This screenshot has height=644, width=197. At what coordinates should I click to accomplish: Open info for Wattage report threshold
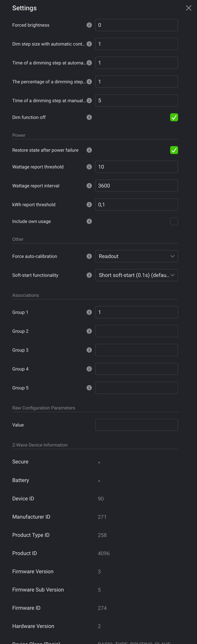pyautogui.click(x=89, y=167)
